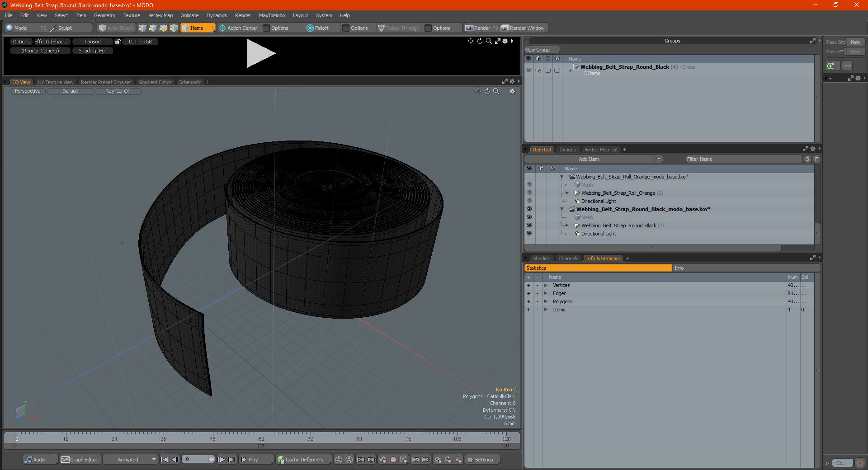This screenshot has width=868, height=470.
Task: Maximize the Groups panel
Action: point(812,41)
